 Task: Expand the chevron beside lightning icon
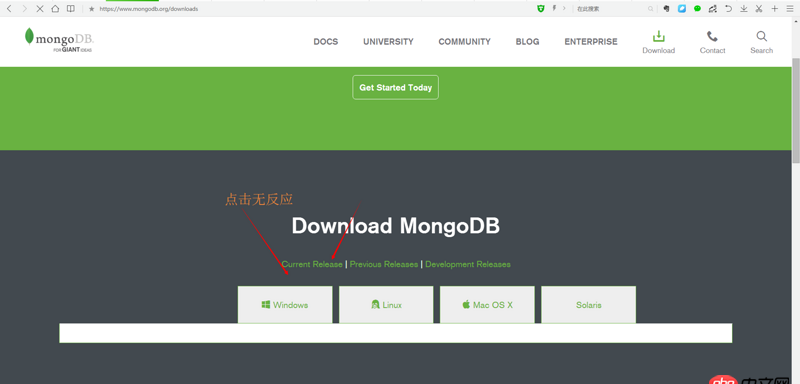pos(564,9)
